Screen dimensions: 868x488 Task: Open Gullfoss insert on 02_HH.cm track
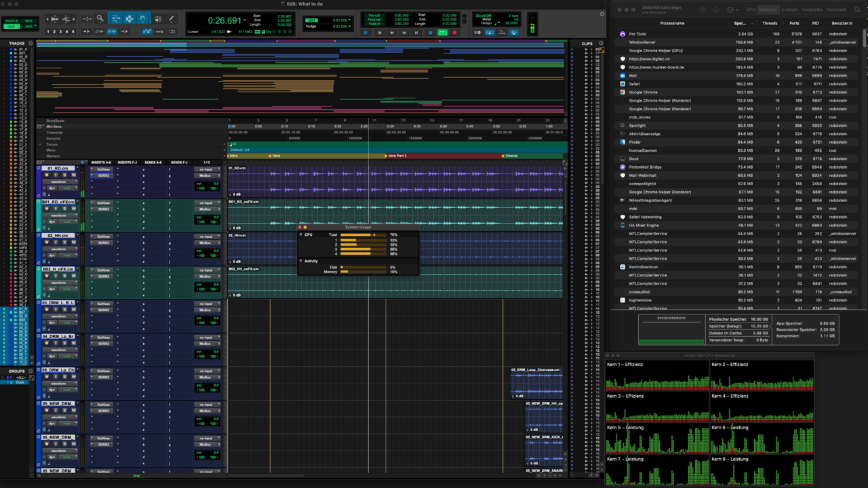(103, 237)
